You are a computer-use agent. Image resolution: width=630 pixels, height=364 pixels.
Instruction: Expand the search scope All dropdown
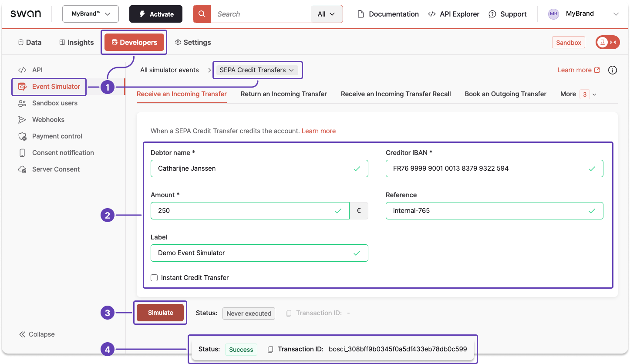(326, 13)
